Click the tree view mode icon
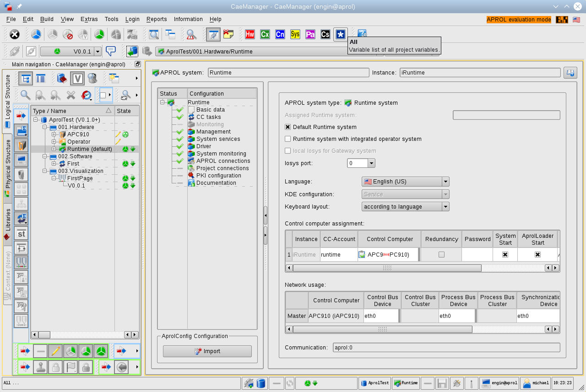The image size is (586, 392). 26,79
